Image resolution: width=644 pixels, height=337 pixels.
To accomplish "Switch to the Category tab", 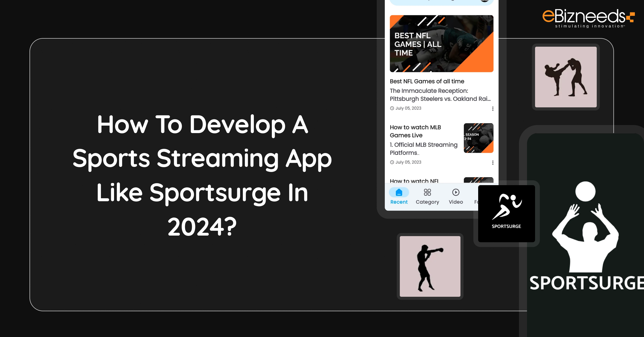I will 427,202.
